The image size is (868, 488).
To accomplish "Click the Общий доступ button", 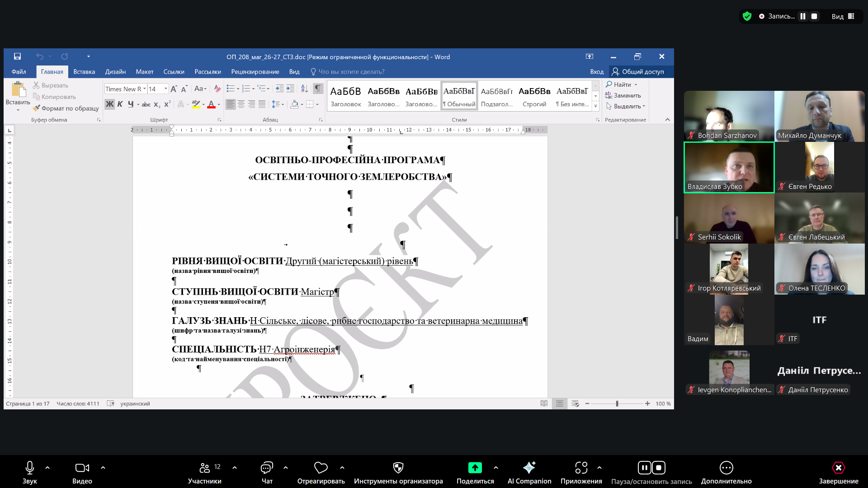I will 637,72.
